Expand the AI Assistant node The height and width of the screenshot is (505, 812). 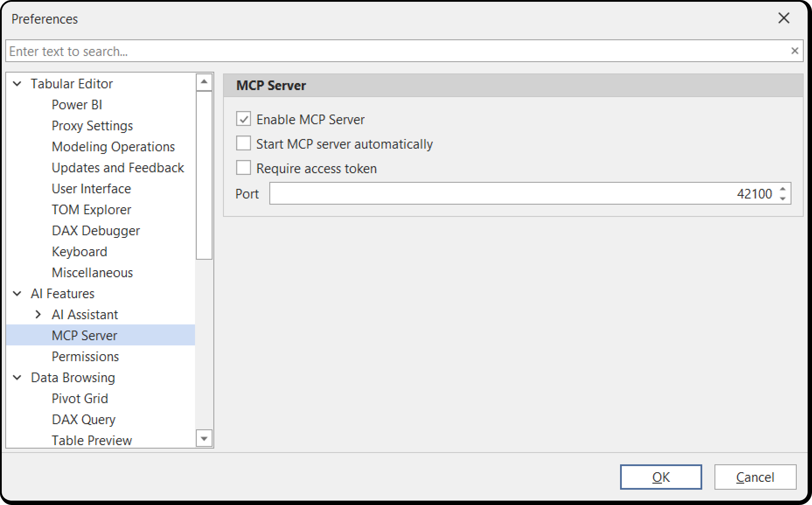38,314
